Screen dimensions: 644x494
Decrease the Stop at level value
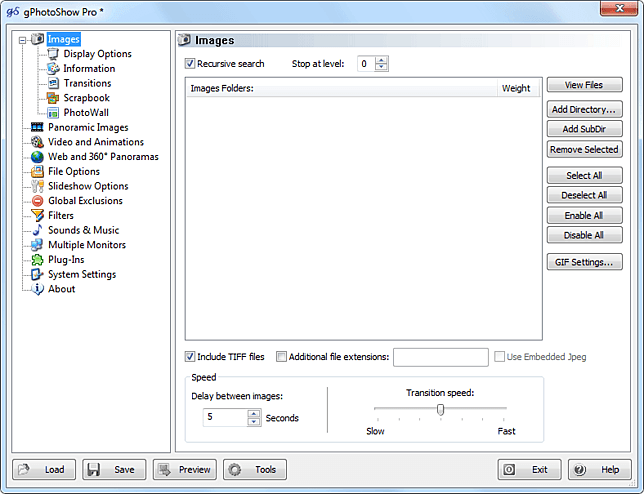[382, 67]
